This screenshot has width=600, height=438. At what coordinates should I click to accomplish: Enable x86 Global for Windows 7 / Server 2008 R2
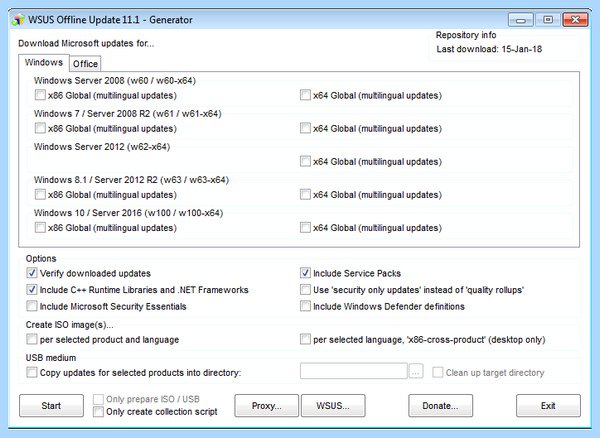[x=40, y=128]
